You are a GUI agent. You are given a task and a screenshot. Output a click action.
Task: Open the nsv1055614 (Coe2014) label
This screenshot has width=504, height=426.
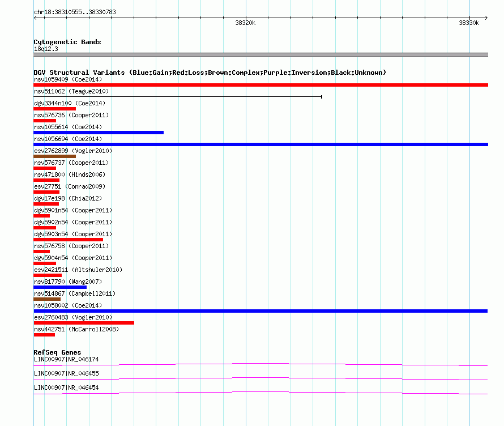pyautogui.click(x=68, y=127)
